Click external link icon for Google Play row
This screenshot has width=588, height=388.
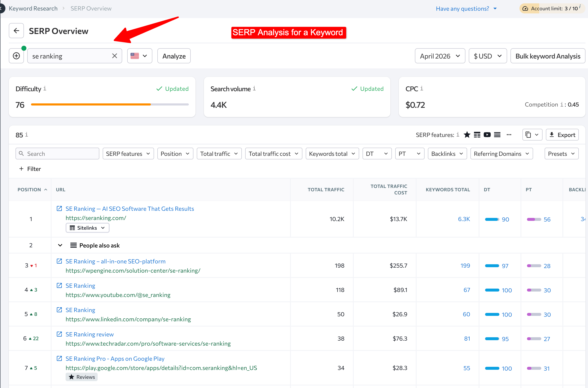click(59, 358)
